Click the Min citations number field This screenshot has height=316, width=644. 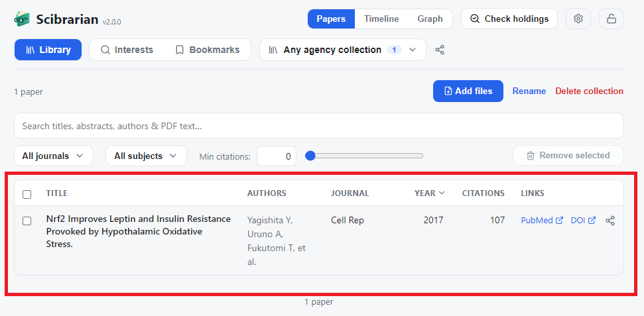[277, 156]
